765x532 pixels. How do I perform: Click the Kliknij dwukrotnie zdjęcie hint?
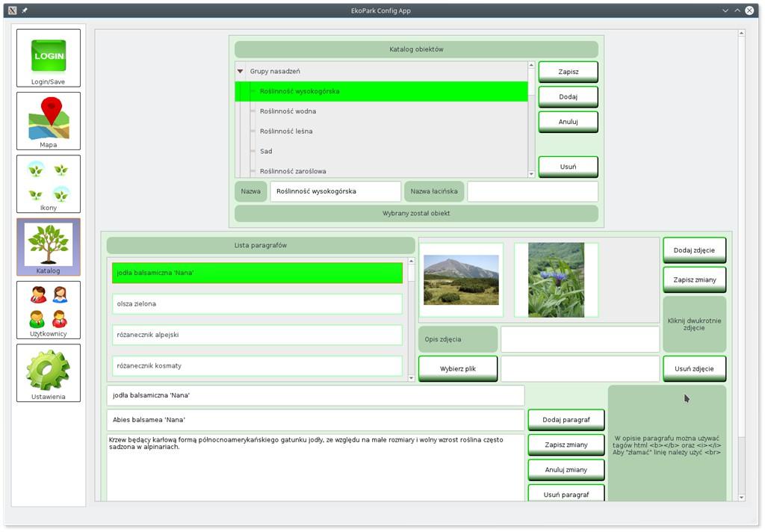pos(694,324)
